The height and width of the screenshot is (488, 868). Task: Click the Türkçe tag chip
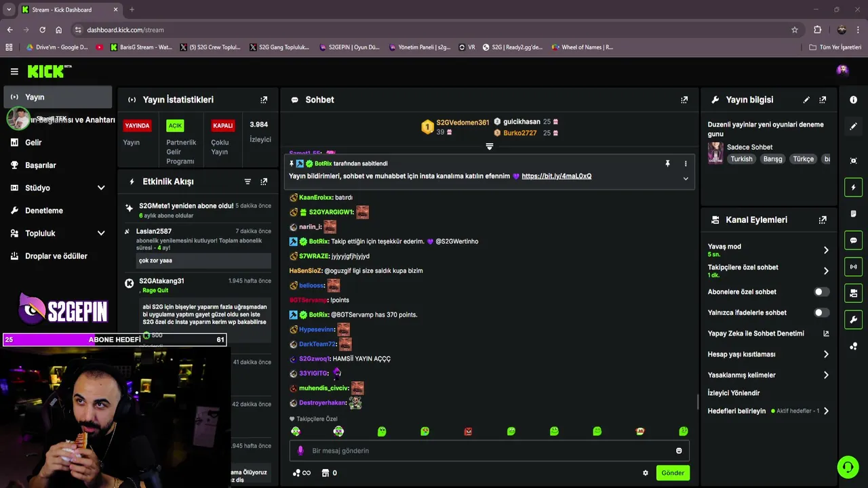(804, 159)
